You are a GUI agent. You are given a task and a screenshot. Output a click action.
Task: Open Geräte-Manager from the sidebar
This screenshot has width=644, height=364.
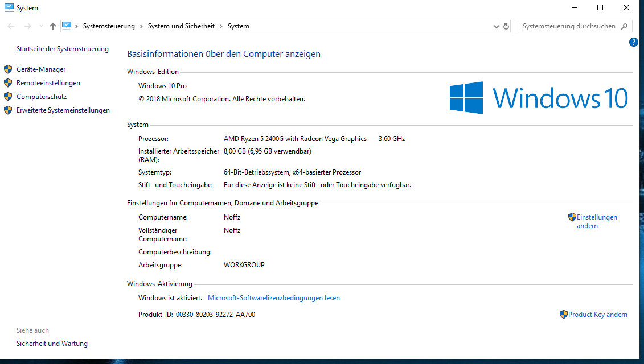41,69
